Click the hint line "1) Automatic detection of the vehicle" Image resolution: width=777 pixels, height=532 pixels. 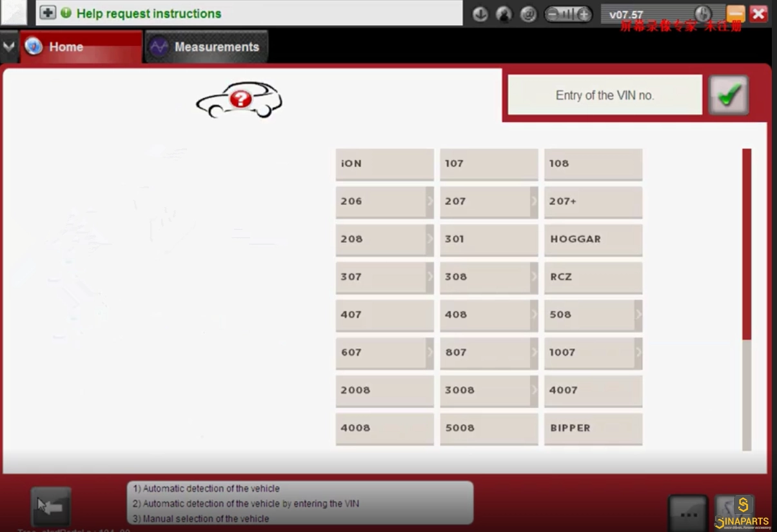pos(206,489)
